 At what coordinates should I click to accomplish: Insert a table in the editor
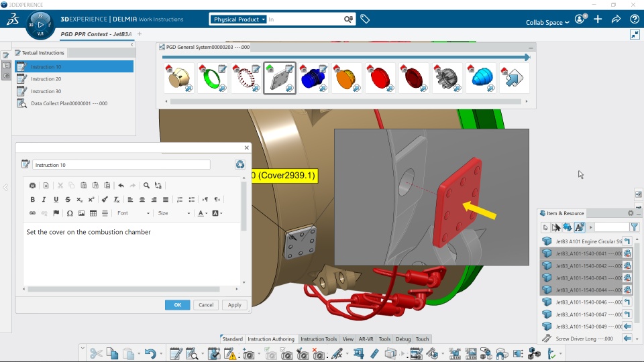point(93,213)
